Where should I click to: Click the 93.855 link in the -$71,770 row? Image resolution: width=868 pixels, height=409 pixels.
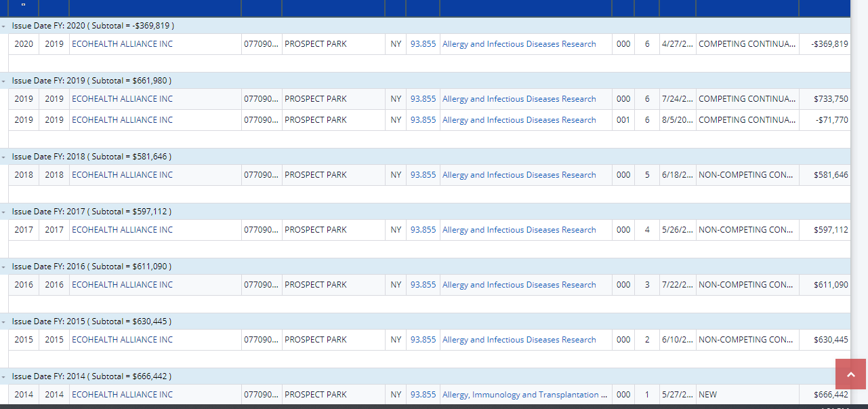tap(423, 120)
